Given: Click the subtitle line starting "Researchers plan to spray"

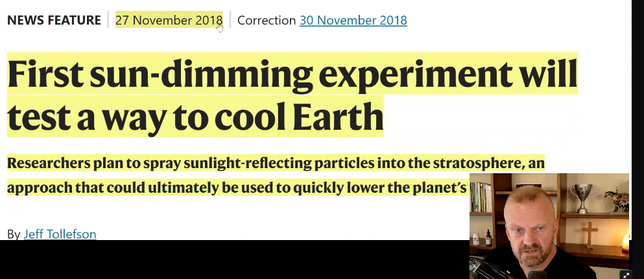Looking at the screenshot, I should (x=276, y=163).
